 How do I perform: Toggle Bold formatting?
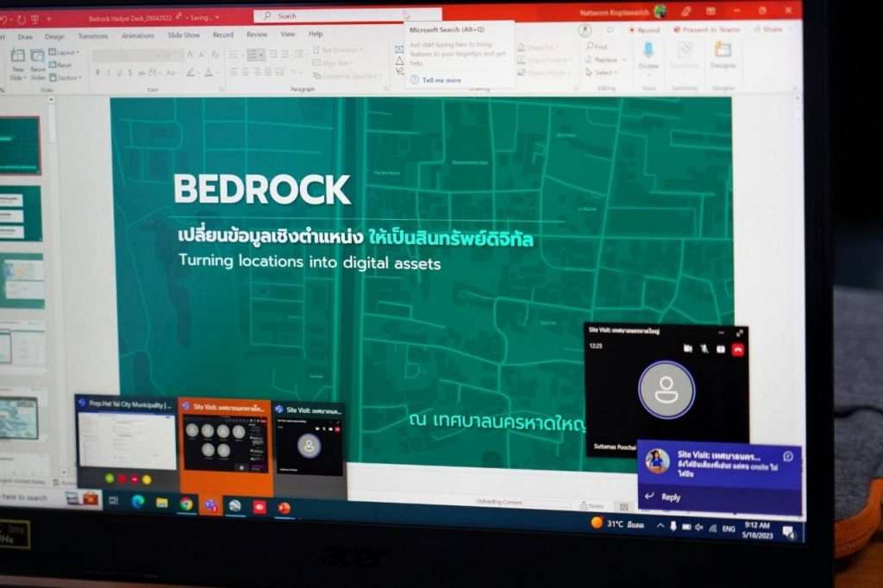click(x=97, y=72)
